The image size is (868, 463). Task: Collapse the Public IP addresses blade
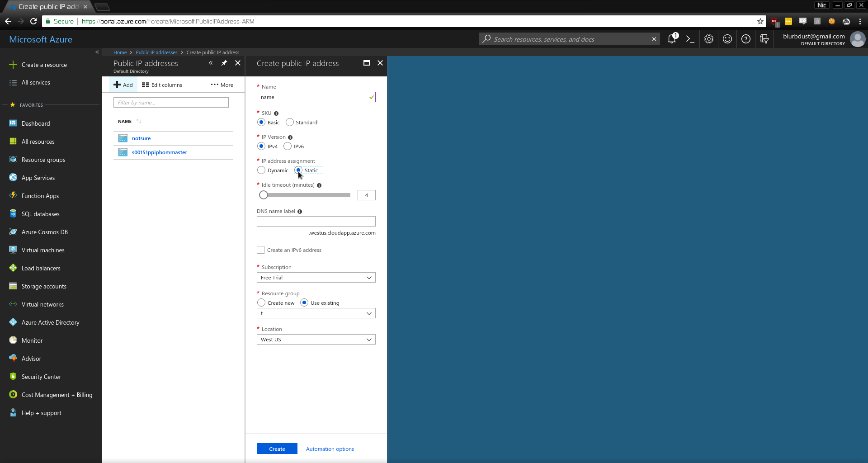pyautogui.click(x=211, y=63)
